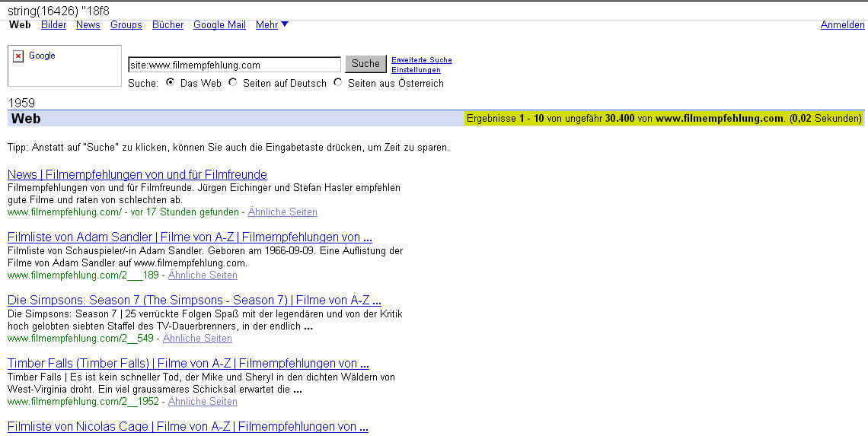
Task: Open the Timber Falls result link
Action: (188, 364)
